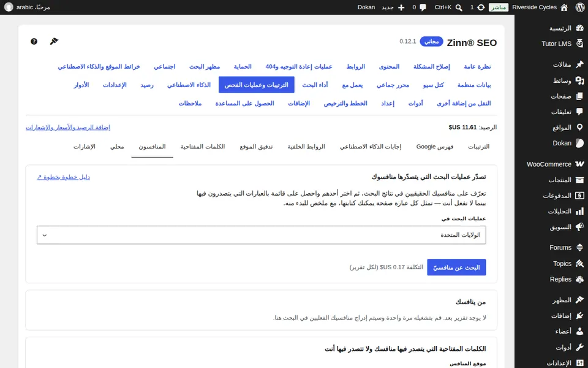This screenshot has height=368, width=588.
Task: Click the Topics sidebar icon
Action: pos(579,264)
